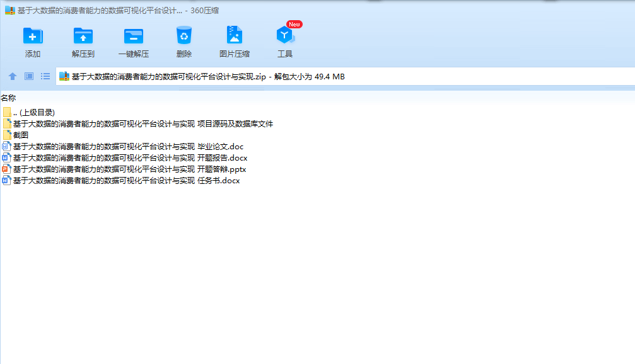Image resolution: width=635 pixels, height=364 pixels.
Task: Click the 解压到 (Extract to) icon
Action: coord(83,36)
